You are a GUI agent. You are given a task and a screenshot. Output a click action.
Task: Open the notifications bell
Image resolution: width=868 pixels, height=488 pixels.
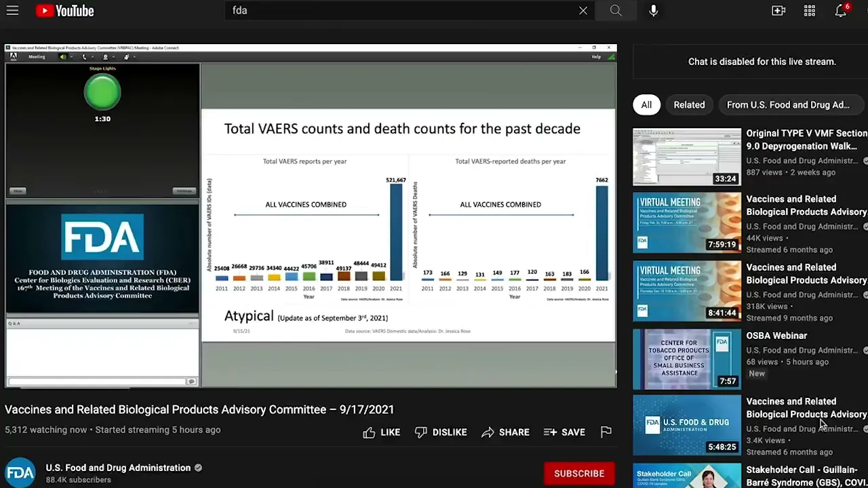pos(841,11)
